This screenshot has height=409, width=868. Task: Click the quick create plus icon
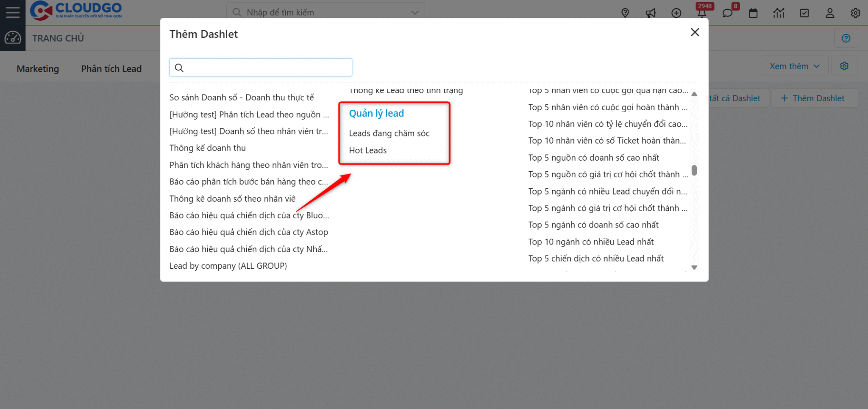pyautogui.click(x=676, y=13)
